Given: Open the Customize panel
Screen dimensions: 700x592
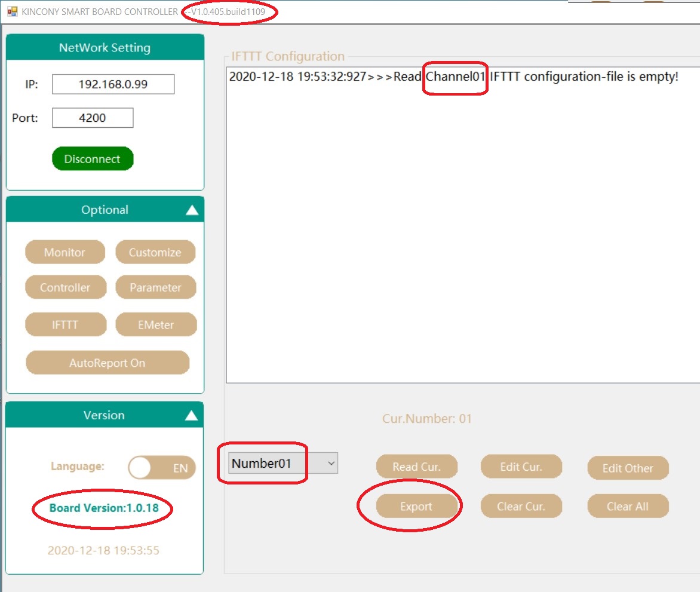Looking at the screenshot, I should coord(155,252).
